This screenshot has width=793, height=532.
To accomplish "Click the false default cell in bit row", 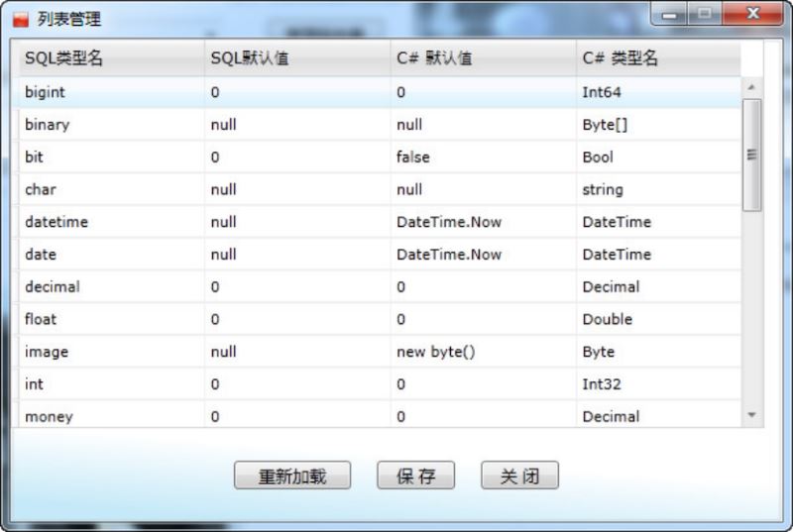I will pos(413,158).
